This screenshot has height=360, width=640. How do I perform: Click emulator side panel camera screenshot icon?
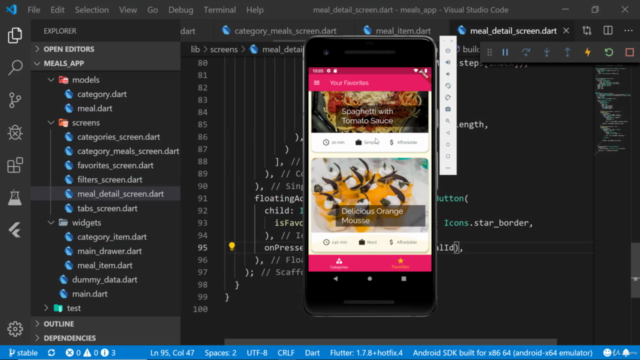pos(448,109)
